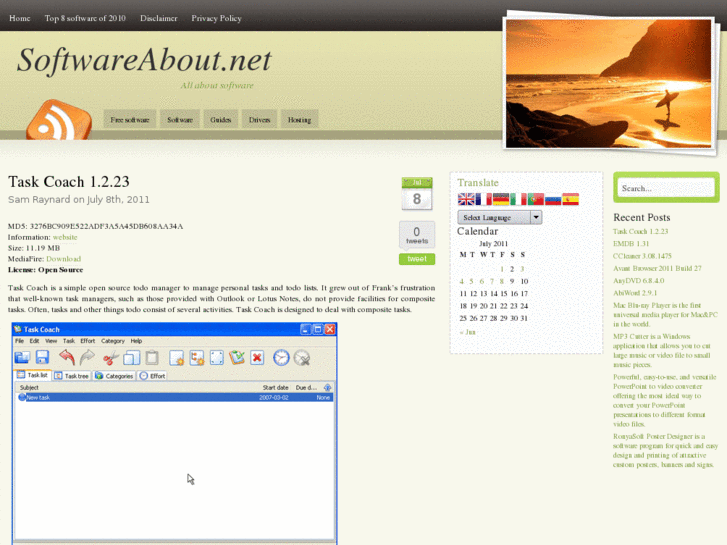Switch to the Task tree tab
Image resolution: width=727 pixels, height=545 pixels.
click(x=71, y=376)
